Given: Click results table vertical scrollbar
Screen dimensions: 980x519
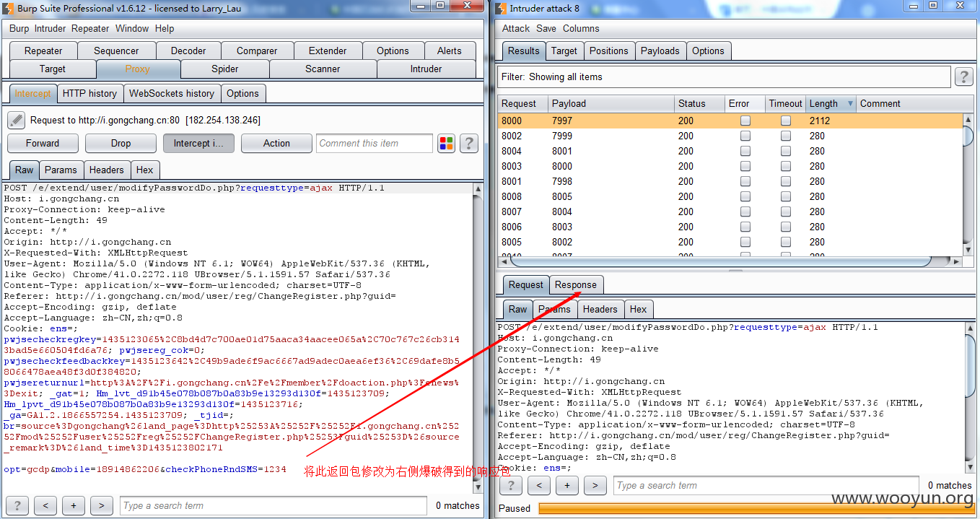Looking at the screenshot, I should 968,184.
